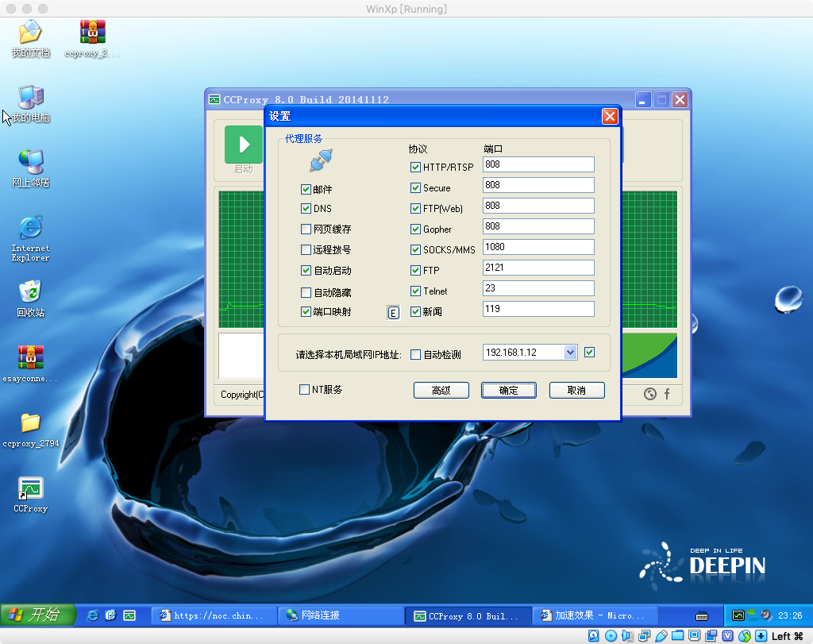Open the My Computer desktop icon
This screenshot has width=813, height=644.
pyautogui.click(x=30, y=98)
